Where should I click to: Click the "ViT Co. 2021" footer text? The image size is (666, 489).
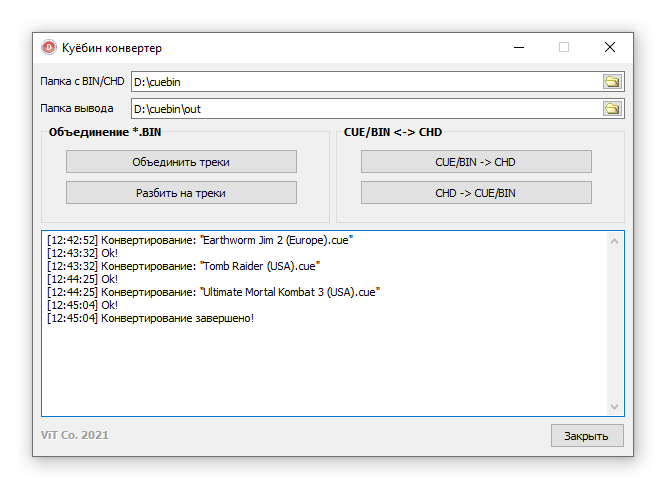tap(75, 435)
